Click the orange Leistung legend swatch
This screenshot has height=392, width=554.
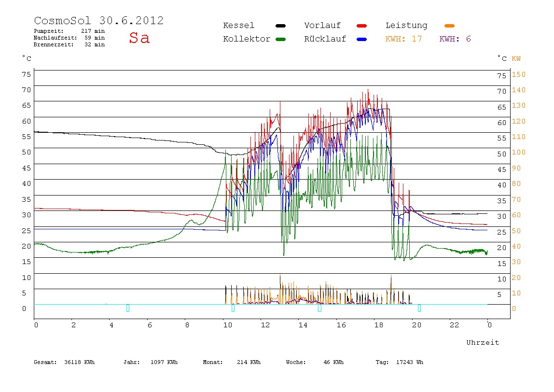[x=449, y=26]
